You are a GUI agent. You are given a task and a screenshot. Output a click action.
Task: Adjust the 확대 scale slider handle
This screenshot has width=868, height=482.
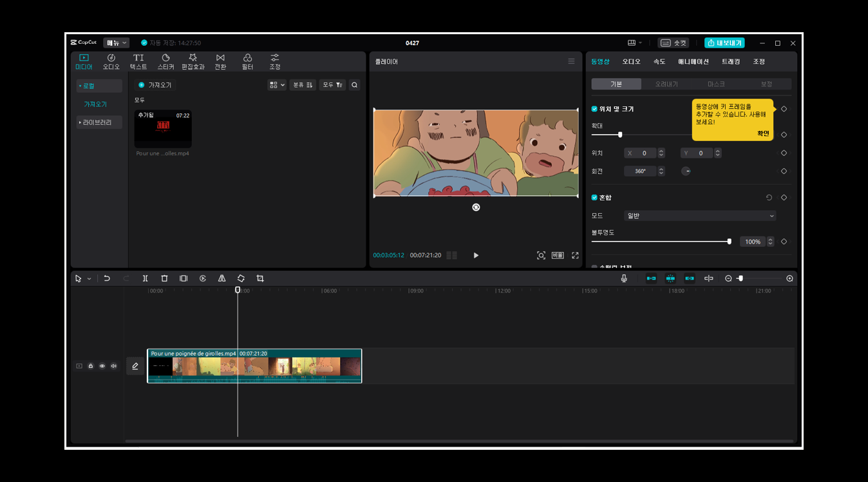620,135
